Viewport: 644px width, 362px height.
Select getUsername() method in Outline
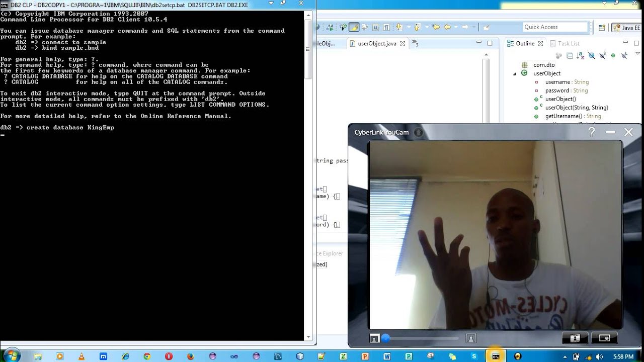click(573, 116)
